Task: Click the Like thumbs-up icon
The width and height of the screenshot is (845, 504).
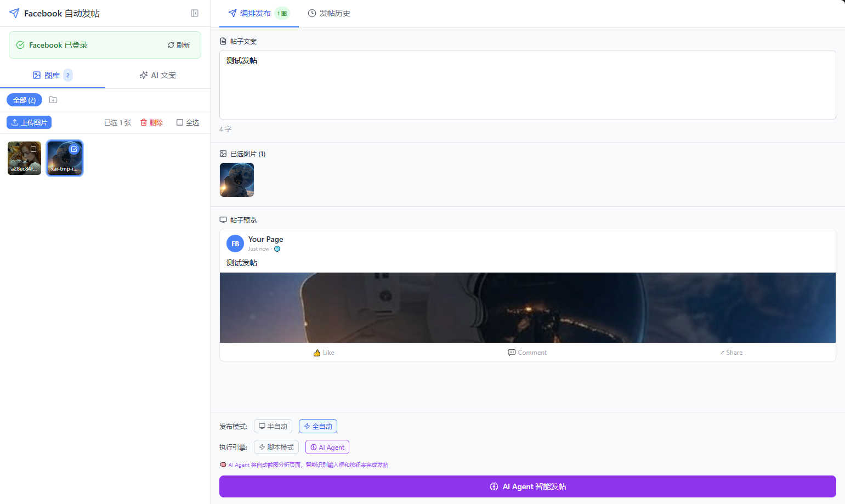Action: click(x=317, y=353)
